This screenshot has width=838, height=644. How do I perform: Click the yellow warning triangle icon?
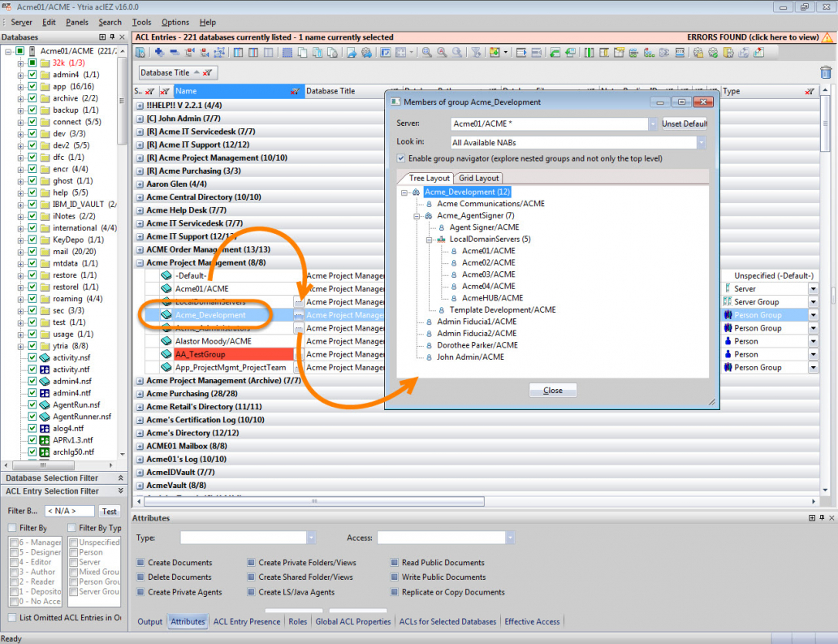(x=827, y=37)
